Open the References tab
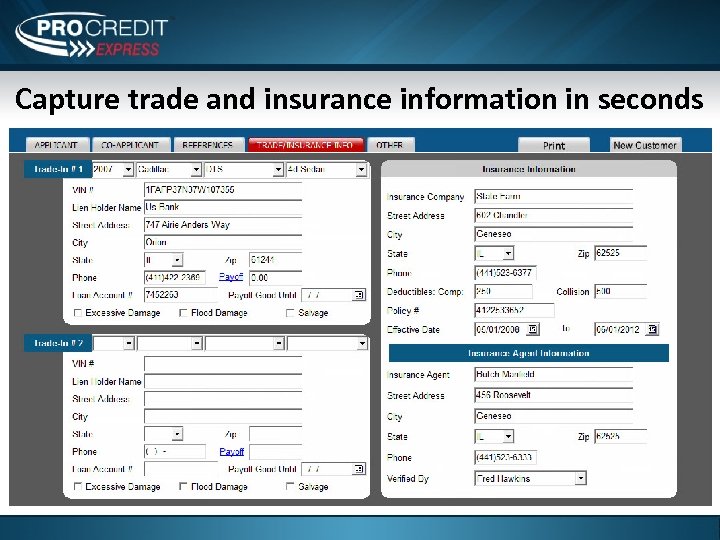 pos(208,145)
